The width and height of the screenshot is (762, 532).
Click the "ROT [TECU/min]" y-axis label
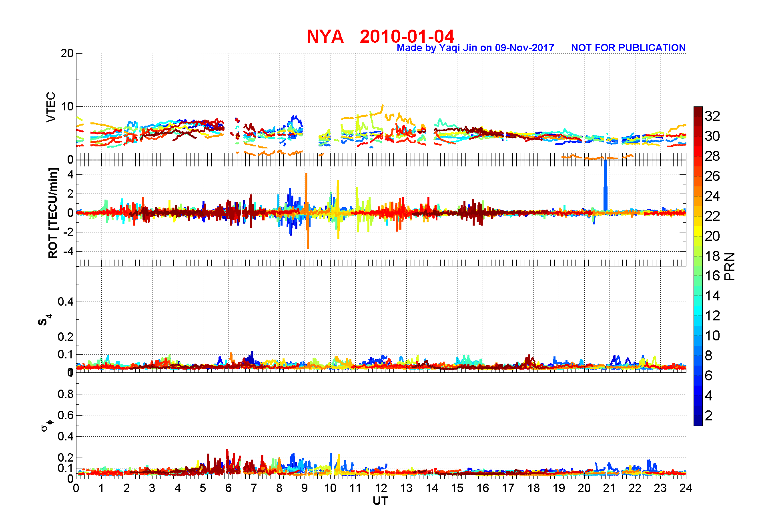click(53, 213)
